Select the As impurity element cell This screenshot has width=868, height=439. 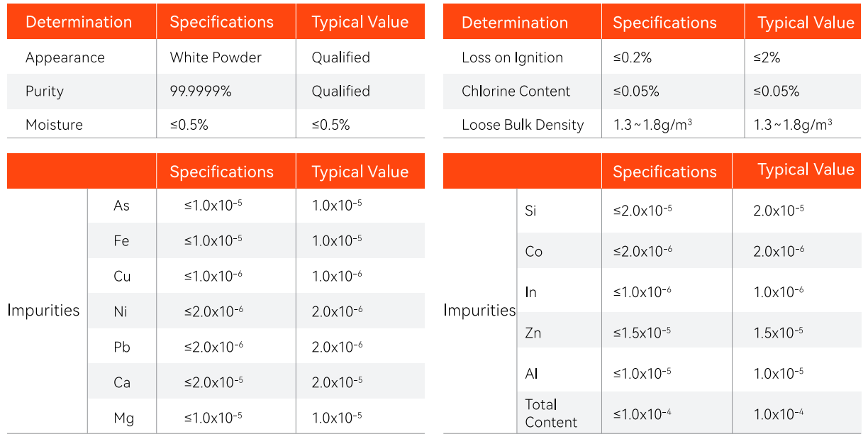[121, 206]
